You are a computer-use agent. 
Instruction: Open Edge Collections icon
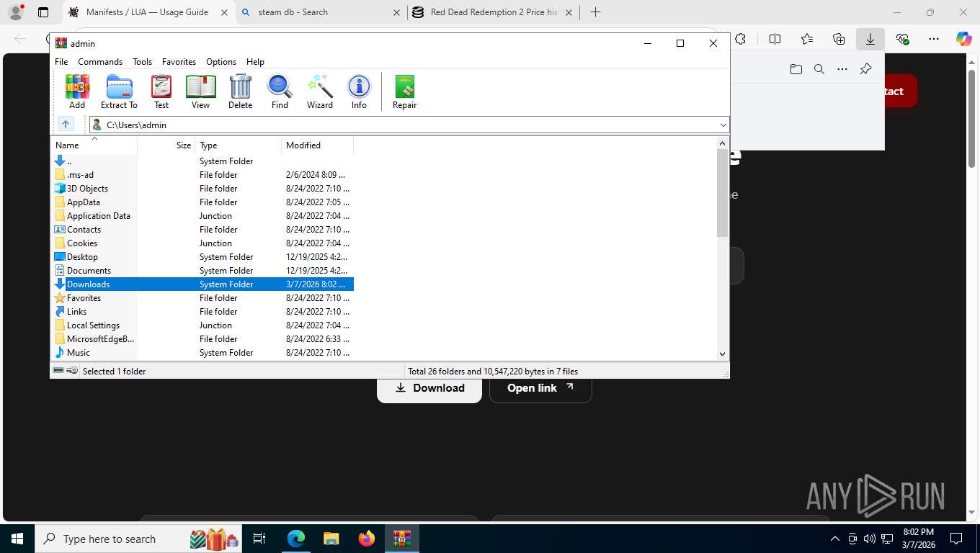pyautogui.click(x=839, y=40)
